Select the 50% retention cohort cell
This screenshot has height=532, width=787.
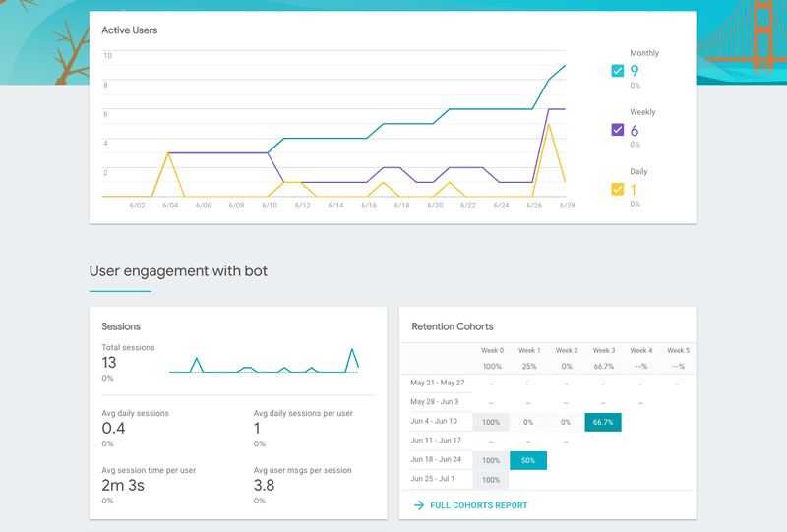pyautogui.click(x=528, y=460)
